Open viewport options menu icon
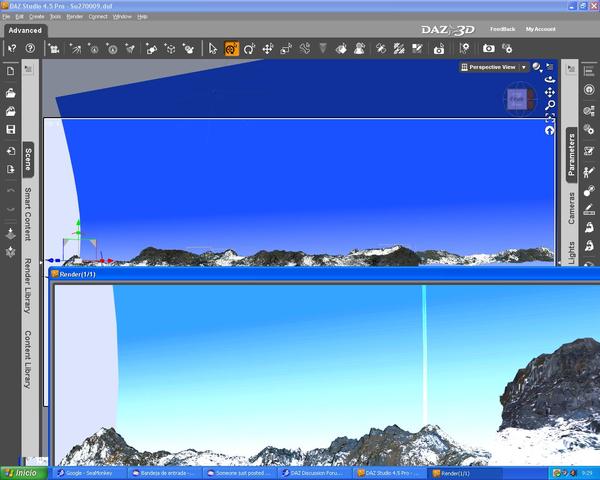 click(550, 67)
